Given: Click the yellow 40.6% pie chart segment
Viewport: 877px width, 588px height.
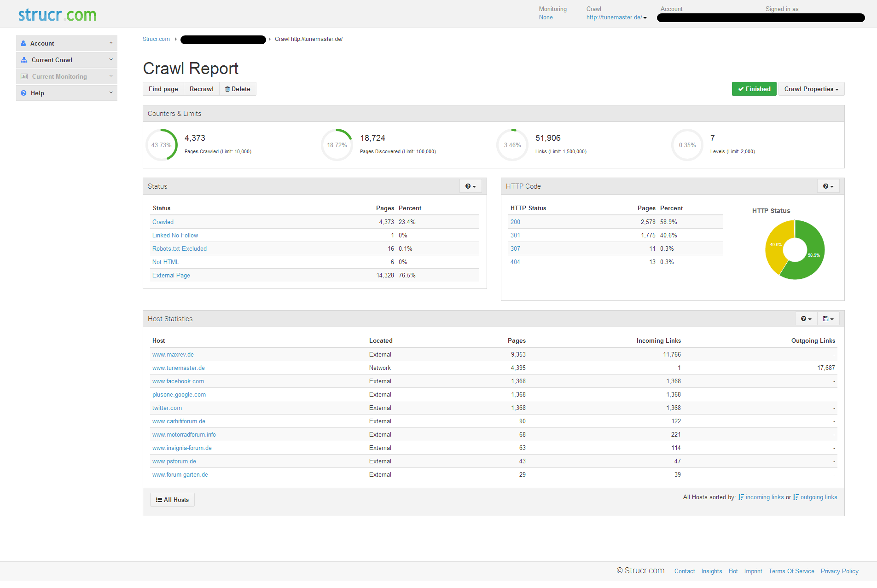Looking at the screenshot, I should (x=776, y=245).
